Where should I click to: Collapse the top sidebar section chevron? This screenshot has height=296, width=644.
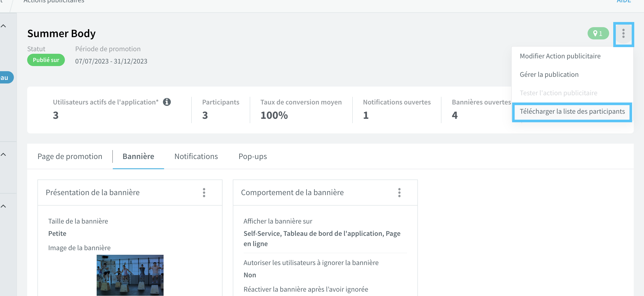click(x=3, y=26)
